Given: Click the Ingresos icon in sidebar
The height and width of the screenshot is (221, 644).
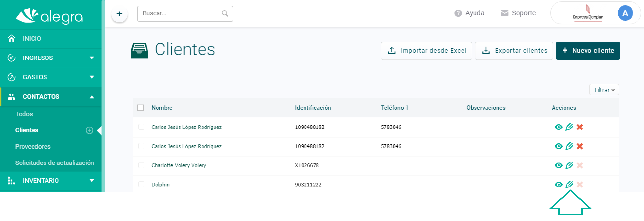Looking at the screenshot, I should point(11,58).
